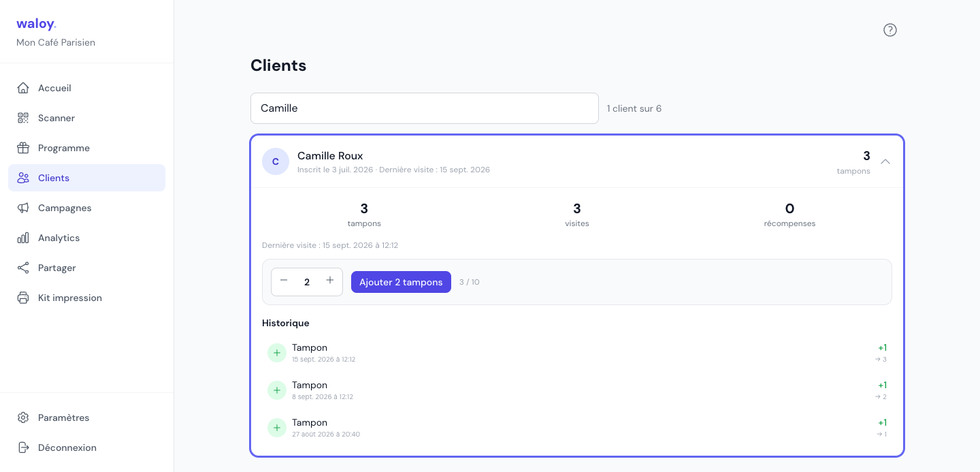Viewport: 980px width, 472px height.
Task: Open the Analytics bar chart icon
Action: click(23, 238)
